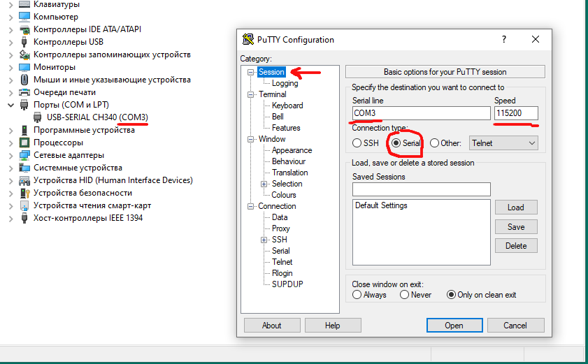Select the Keyboard category in PuTTY tree

click(287, 105)
